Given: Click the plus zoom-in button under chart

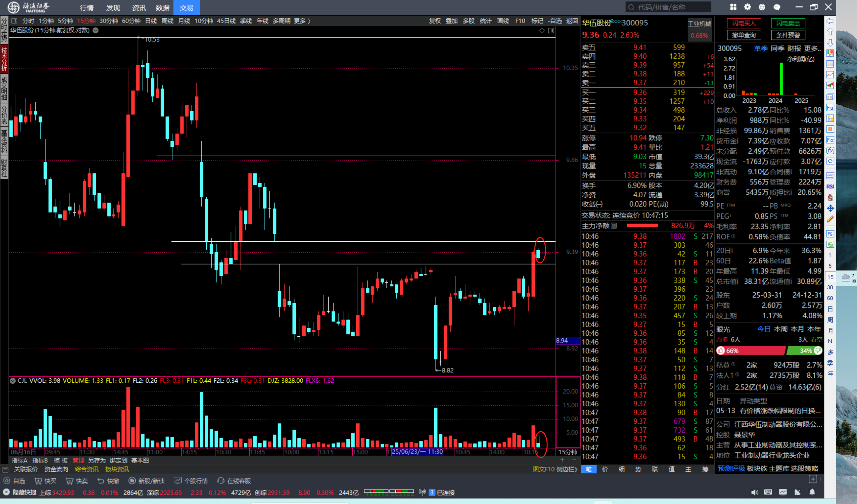Looking at the screenshot, I should pos(562,460).
